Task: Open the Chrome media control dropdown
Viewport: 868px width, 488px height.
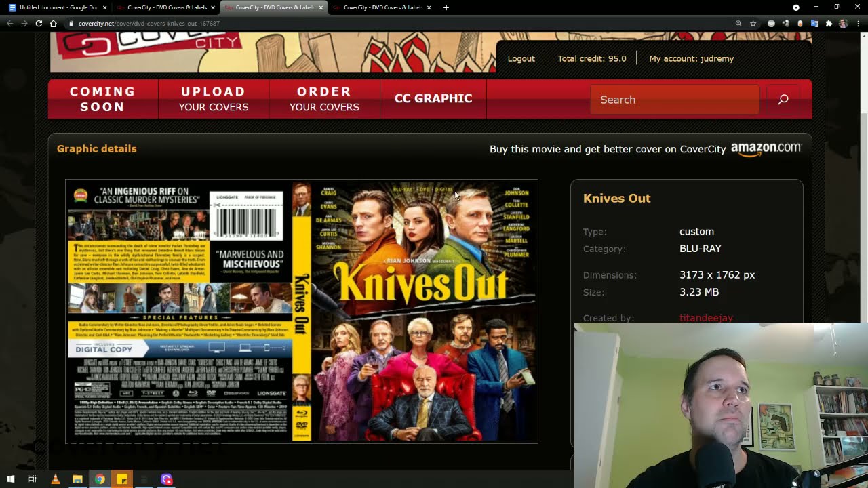Action: click(796, 7)
